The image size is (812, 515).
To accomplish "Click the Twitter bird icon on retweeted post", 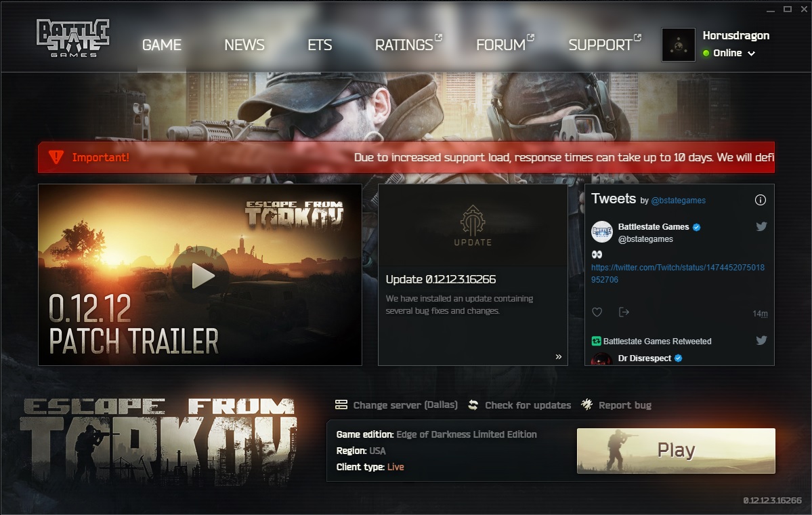I will pyautogui.click(x=761, y=340).
